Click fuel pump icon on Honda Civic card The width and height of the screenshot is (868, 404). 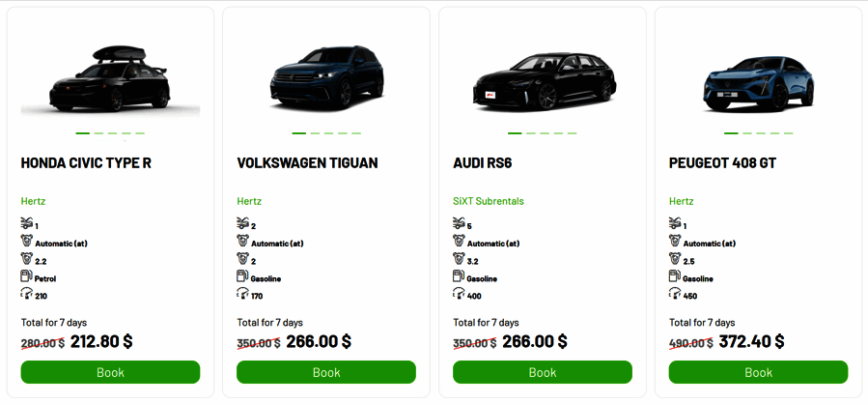[26, 277]
